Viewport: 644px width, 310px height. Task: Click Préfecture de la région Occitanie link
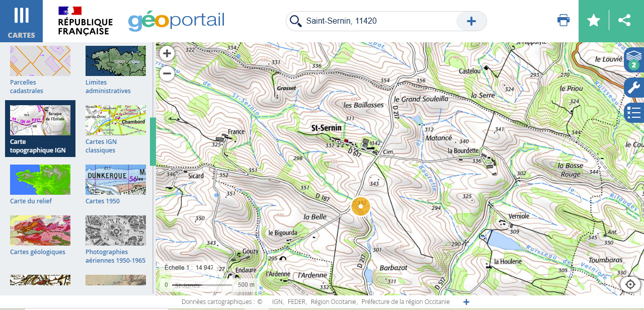[406, 302]
